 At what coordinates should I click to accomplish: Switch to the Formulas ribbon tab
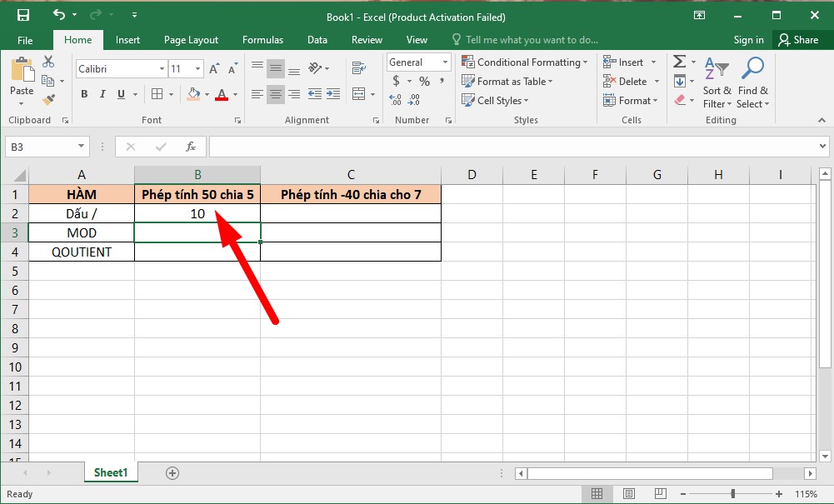click(x=262, y=39)
